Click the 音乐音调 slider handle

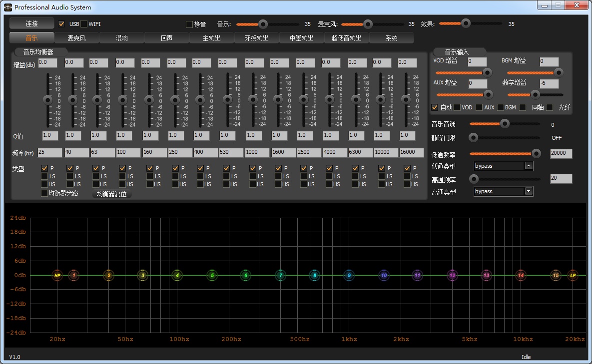click(505, 123)
